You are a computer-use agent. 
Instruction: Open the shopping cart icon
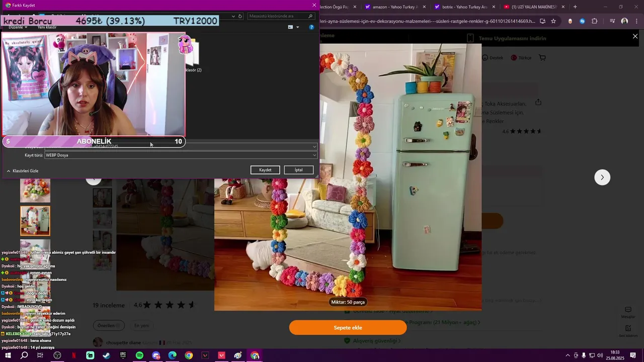[x=542, y=58]
